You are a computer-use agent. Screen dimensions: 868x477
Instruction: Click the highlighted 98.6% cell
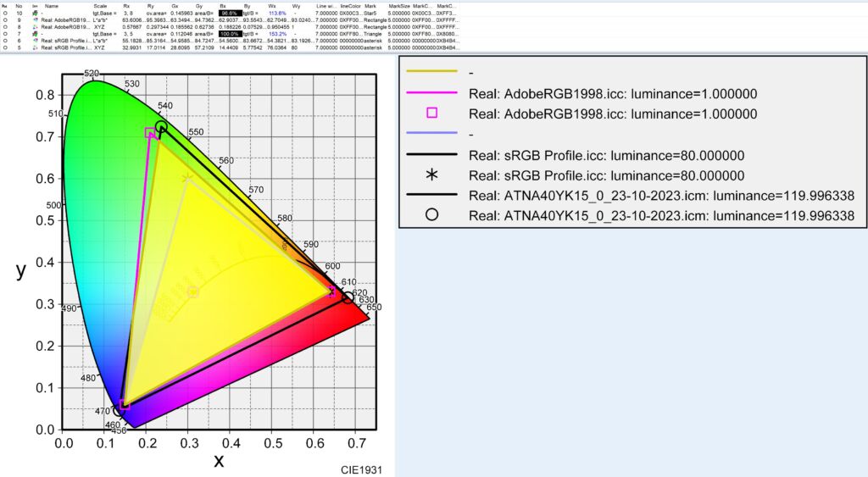coord(231,13)
